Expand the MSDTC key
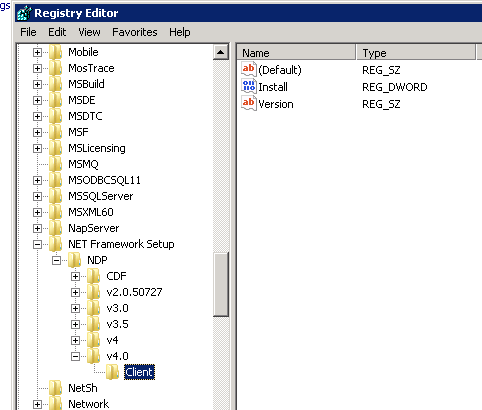The image size is (482, 410). coord(37,117)
